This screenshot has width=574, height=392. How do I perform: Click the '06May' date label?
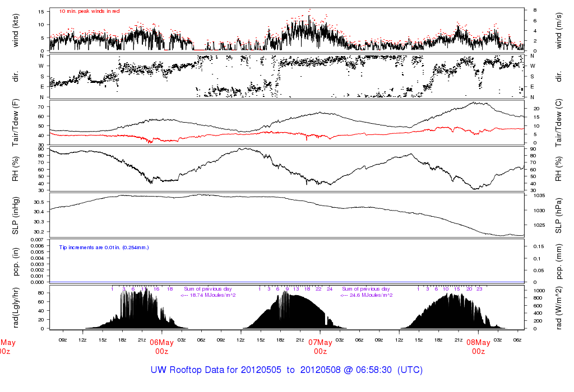[161, 343]
